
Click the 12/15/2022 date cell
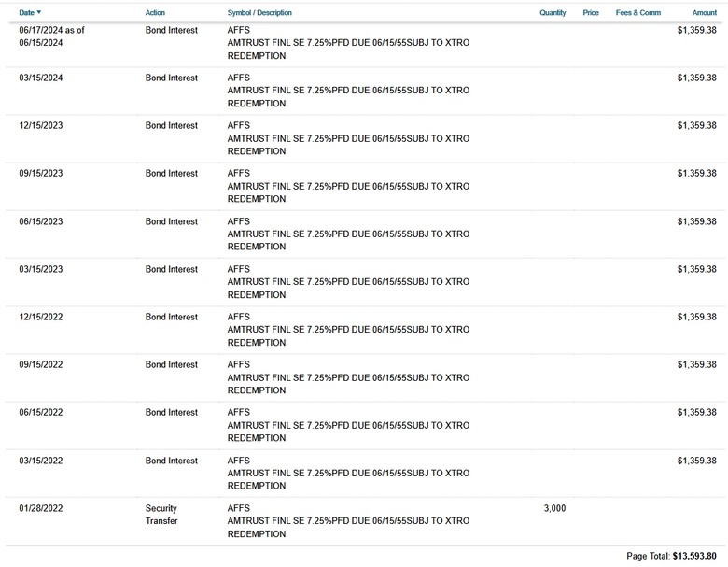pos(41,317)
